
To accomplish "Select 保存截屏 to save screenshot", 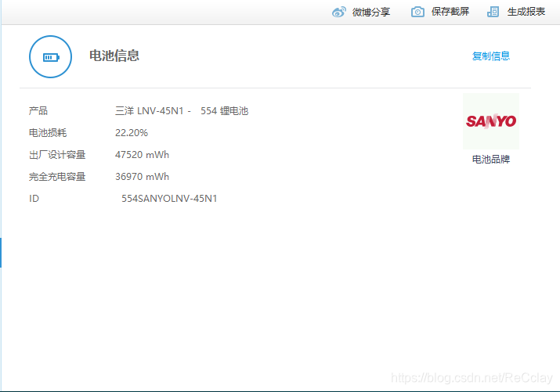I will click(x=450, y=12).
